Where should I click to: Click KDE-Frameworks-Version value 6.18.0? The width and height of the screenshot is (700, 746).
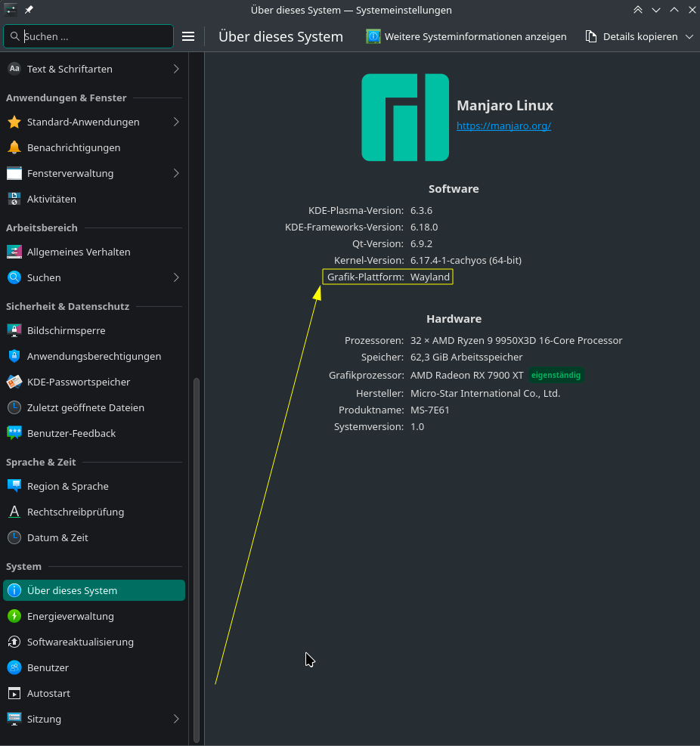point(424,227)
